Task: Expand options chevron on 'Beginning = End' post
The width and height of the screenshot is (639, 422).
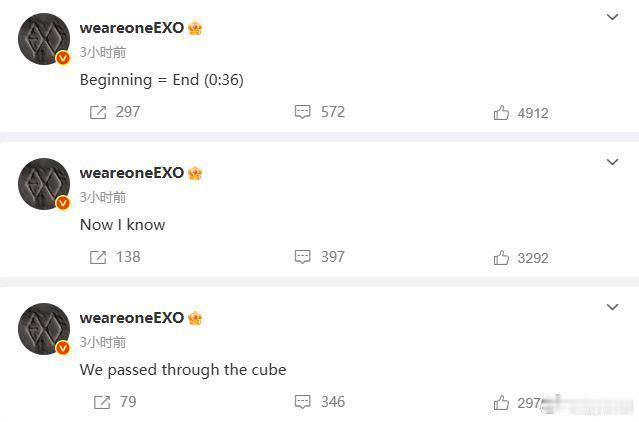Action: (x=613, y=17)
